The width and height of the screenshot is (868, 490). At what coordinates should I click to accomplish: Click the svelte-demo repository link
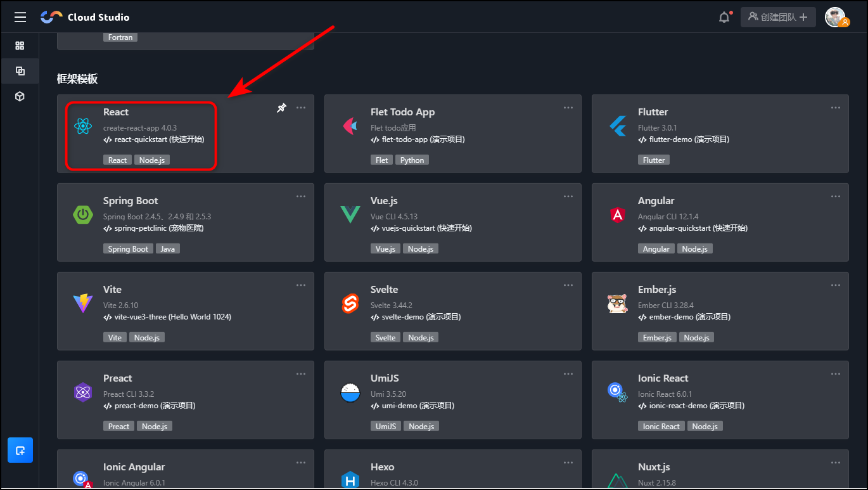[x=416, y=317]
